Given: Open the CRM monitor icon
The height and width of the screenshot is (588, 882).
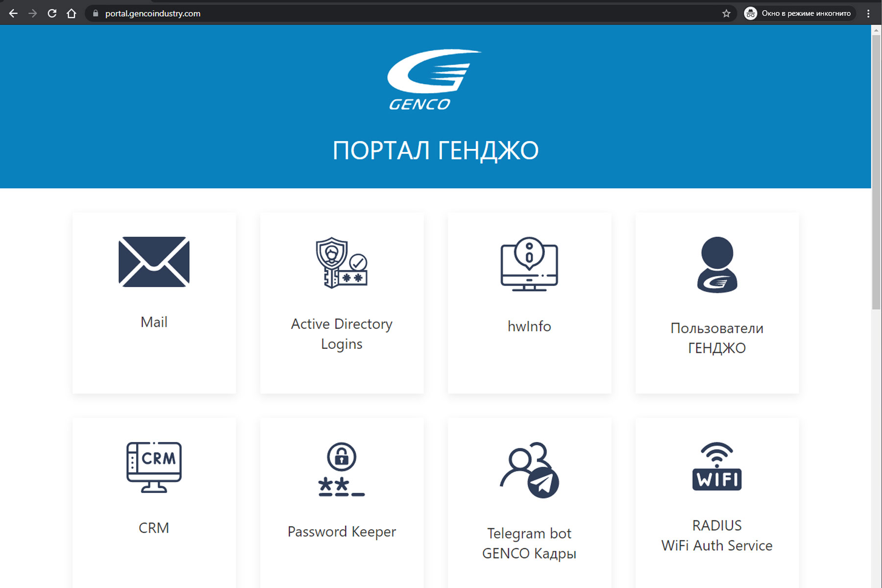Looking at the screenshot, I should 154,467.
